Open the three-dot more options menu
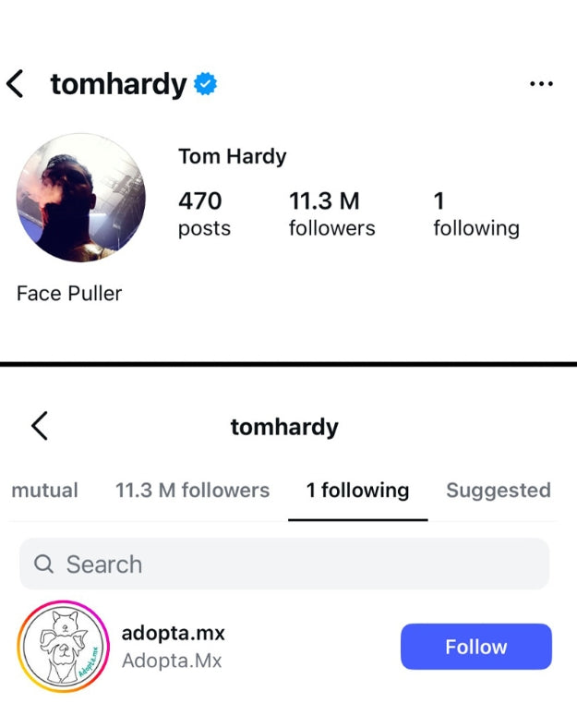Image resolution: width=577 pixels, height=728 pixels. pyautogui.click(x=541, y=84)
